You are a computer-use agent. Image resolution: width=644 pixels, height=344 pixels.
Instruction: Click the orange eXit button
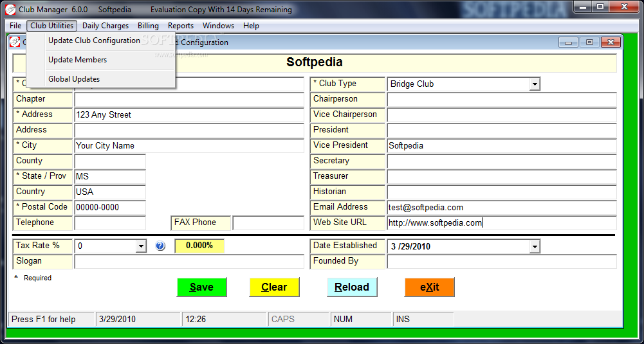coord(430,287)
